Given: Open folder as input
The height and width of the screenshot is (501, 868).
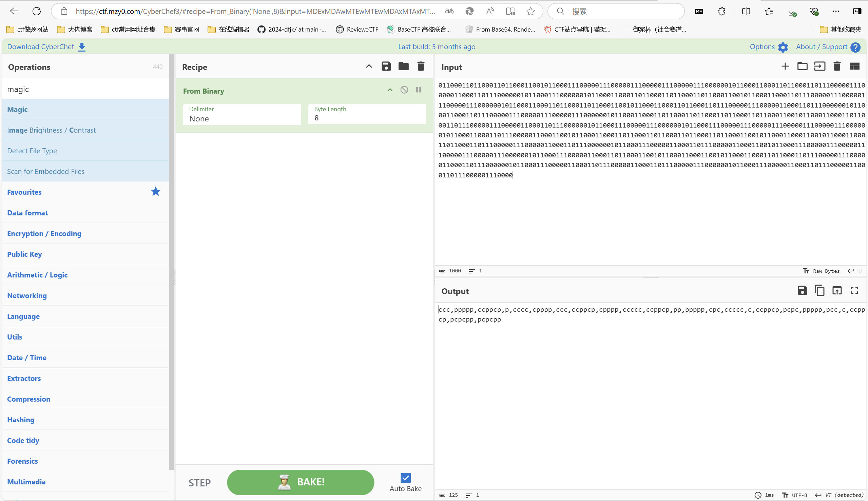Looking at the screenshot, I should tap(802, 66).
